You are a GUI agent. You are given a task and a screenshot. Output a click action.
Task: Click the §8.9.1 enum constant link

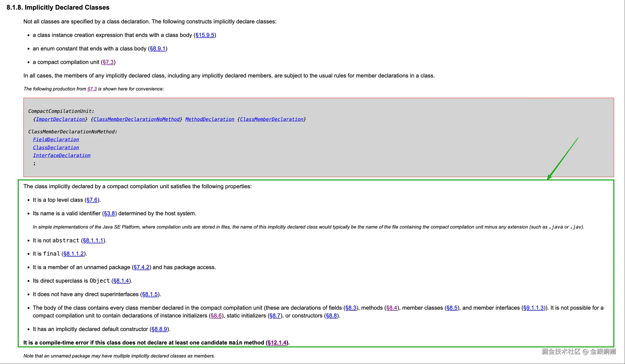[x=158, y=49]
